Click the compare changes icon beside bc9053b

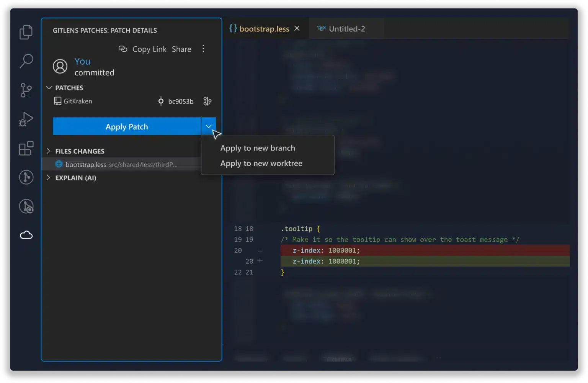(x=207, y=101)
